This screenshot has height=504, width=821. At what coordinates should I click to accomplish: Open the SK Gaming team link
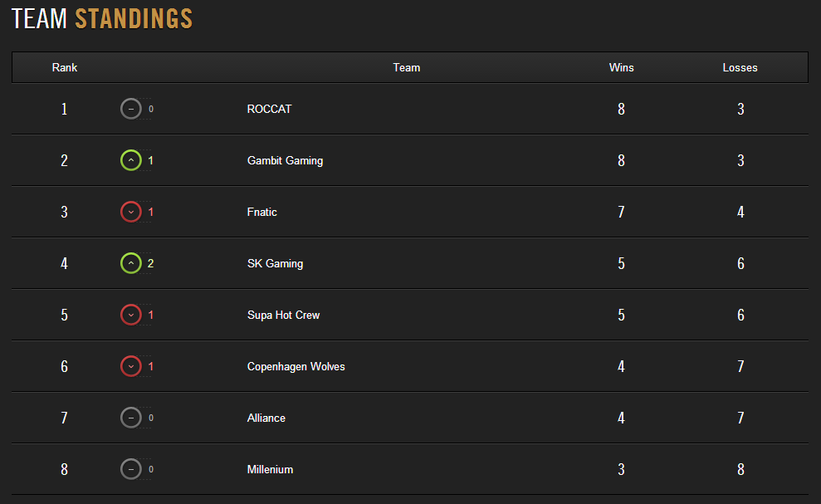(275, 263)
